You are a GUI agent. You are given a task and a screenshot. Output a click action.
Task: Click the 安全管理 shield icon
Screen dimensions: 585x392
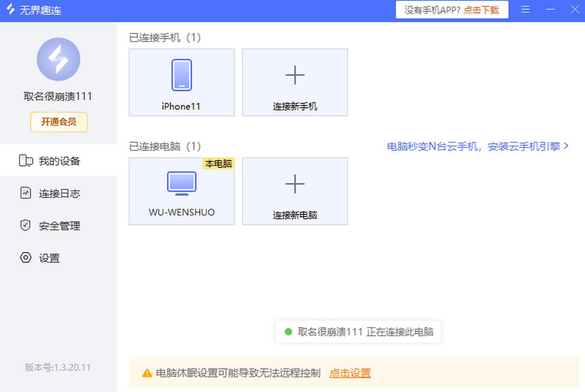25,225
